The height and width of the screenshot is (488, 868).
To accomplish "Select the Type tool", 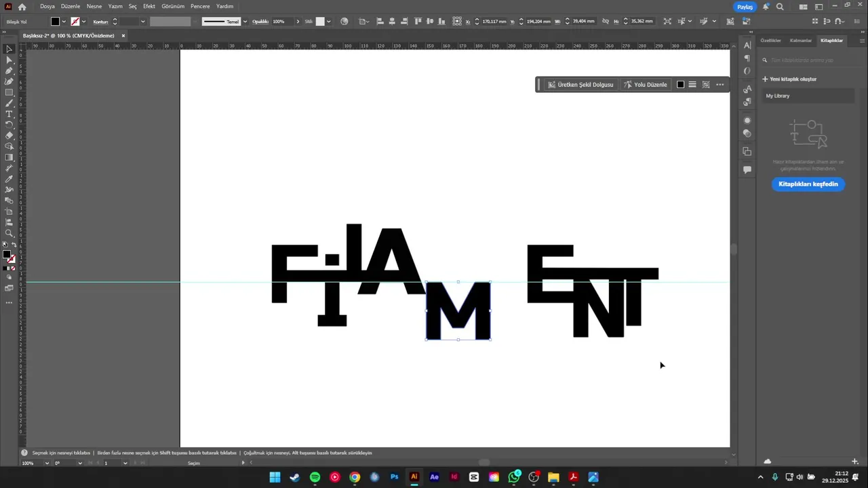I will tap(9, 114).
